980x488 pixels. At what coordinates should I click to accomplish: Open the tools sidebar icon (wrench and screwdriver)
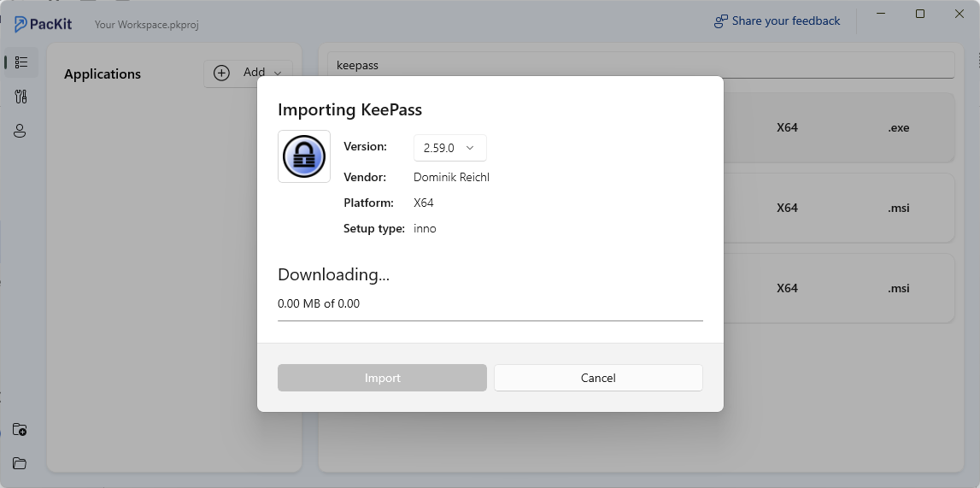click(x=21, y=97)
